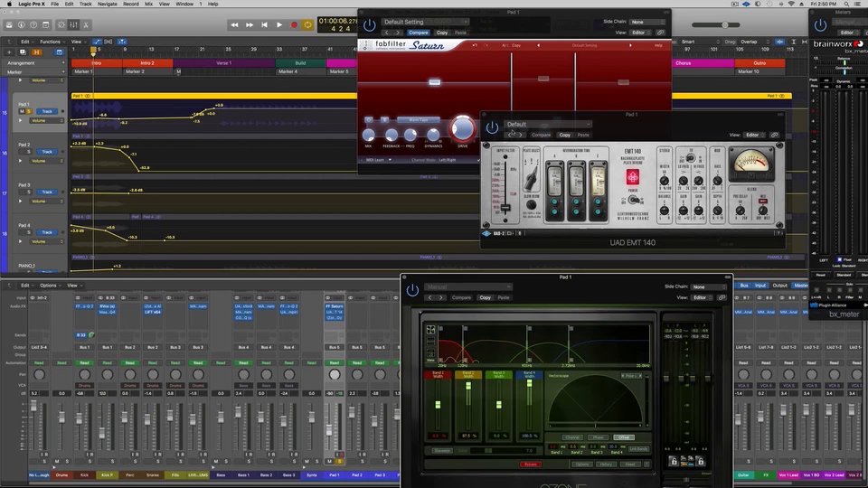Select Output filter tab in mixer

point(780,286)
